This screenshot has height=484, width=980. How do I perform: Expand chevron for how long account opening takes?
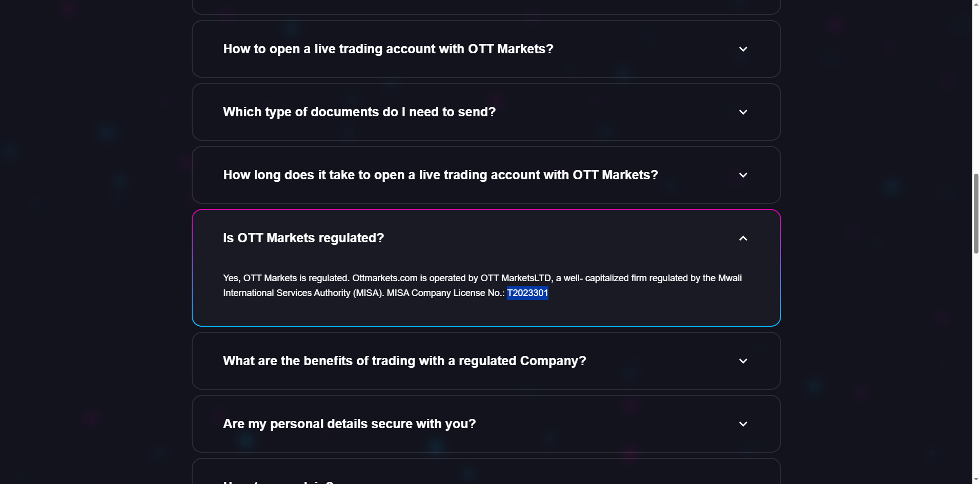(x=743, y=175)
